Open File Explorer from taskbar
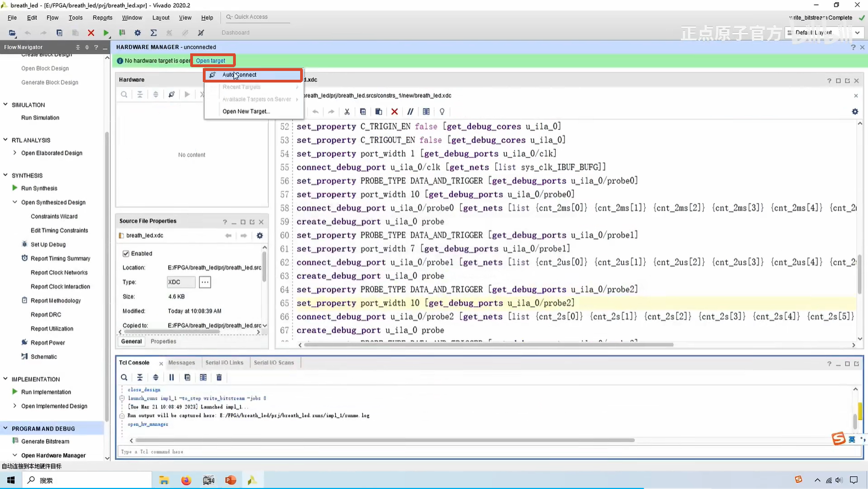This screenshot has height=489, width=868. click(x=164, y=480)
